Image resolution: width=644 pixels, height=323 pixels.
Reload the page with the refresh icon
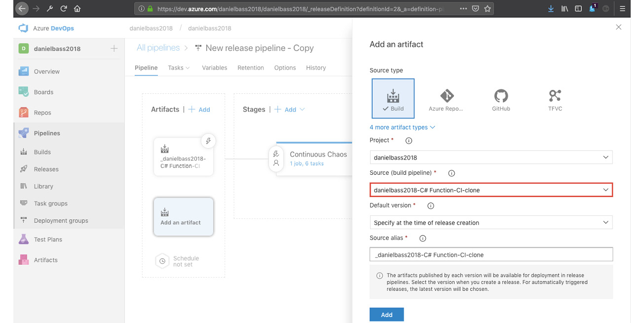pos(64,8)
